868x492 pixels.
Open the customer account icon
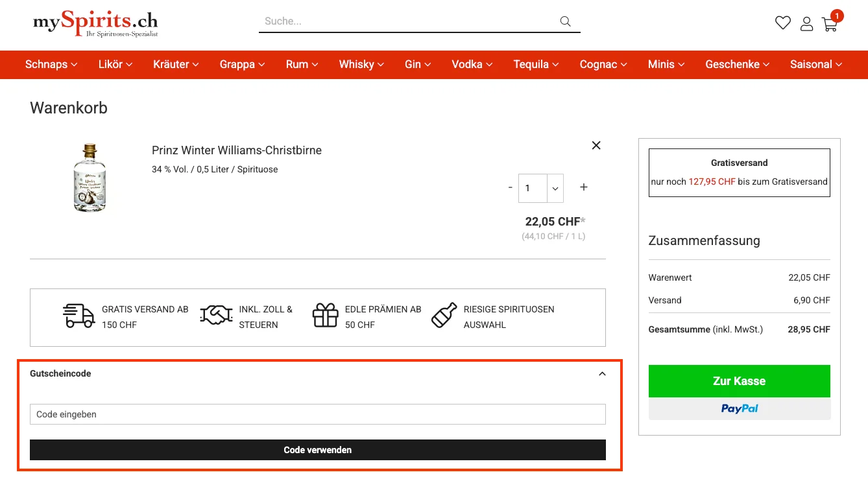coord(806,23)
